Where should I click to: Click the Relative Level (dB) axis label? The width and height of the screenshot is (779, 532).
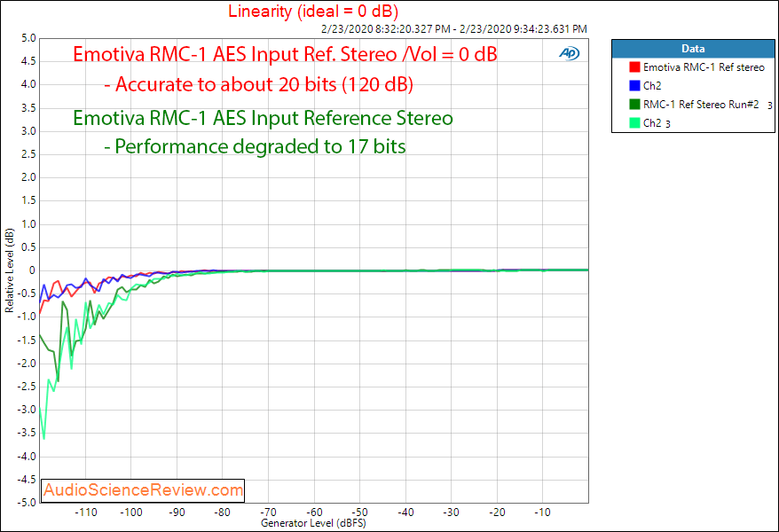pos(9,270)
